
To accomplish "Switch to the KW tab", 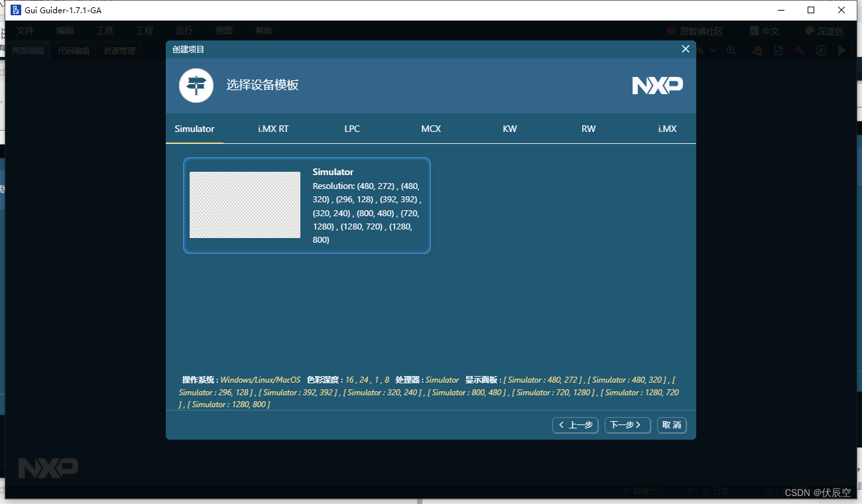I will coord(510,129).
